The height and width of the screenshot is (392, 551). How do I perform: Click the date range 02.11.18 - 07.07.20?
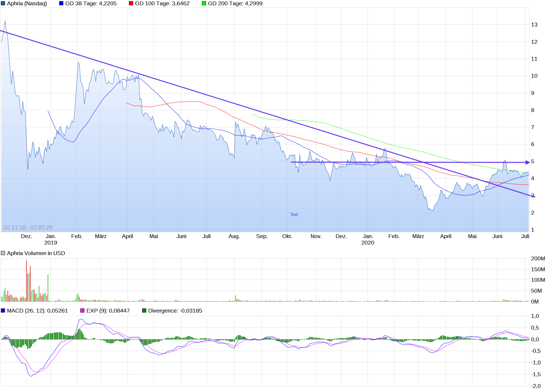pos(28,227)
